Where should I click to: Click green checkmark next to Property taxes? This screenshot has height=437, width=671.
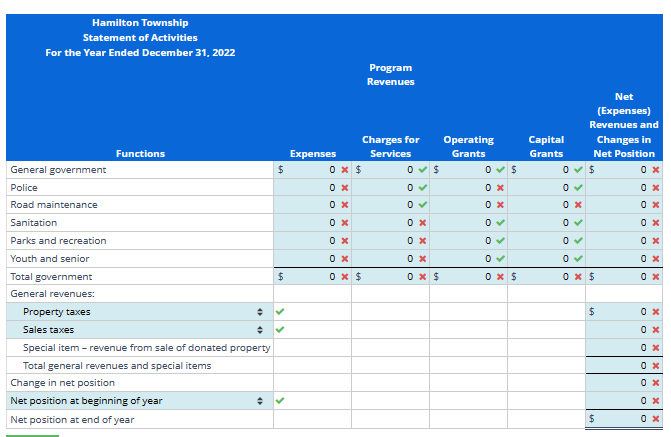click(x=280, y=312)
